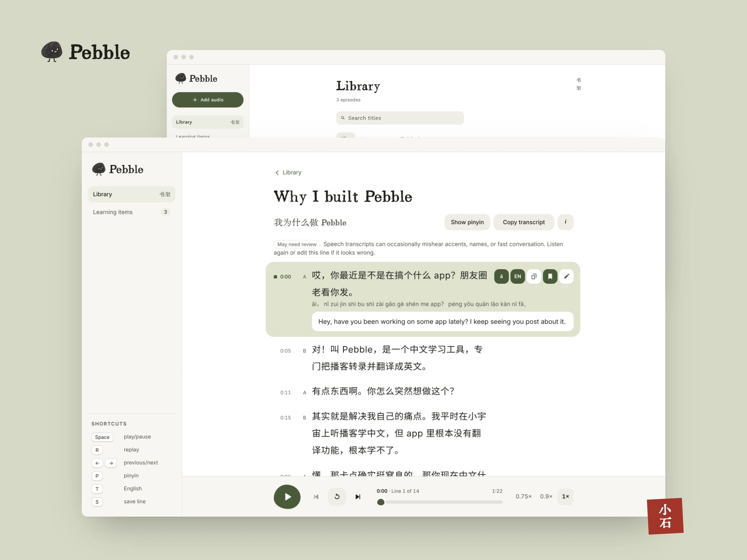Click the Search titles field
Image resolution: width=747 pixels, height=560 pixels.
coord(400,118)
